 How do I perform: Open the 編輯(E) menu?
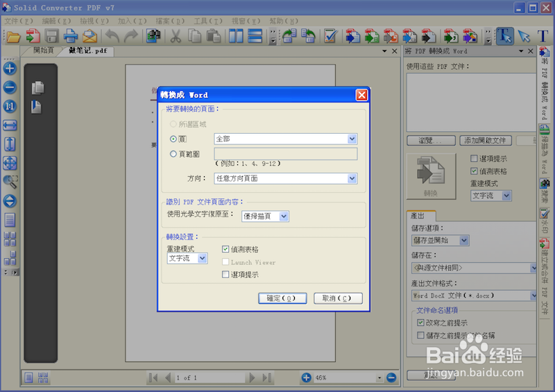(57, 22)
